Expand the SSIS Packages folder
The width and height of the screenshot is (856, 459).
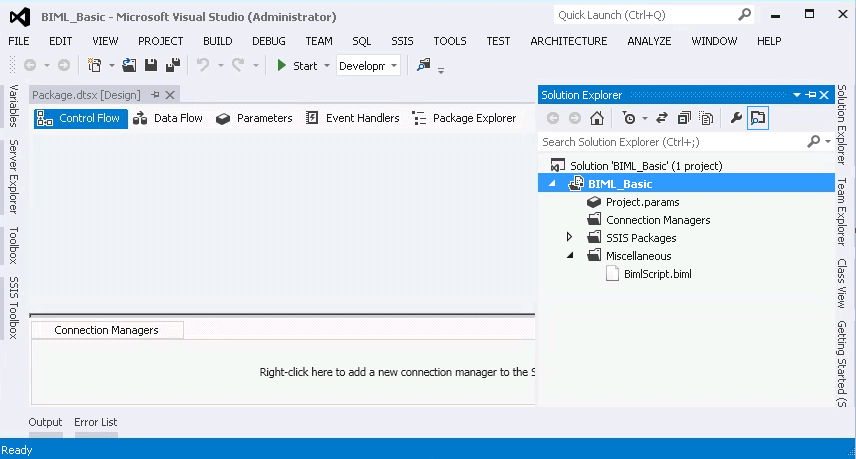569,237
